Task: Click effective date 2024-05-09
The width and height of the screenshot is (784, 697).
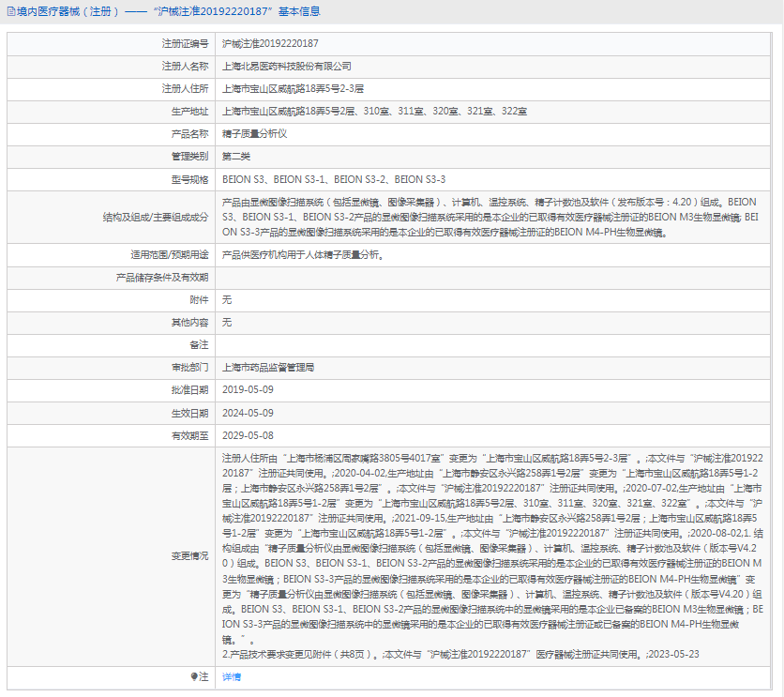Action: 248,414
